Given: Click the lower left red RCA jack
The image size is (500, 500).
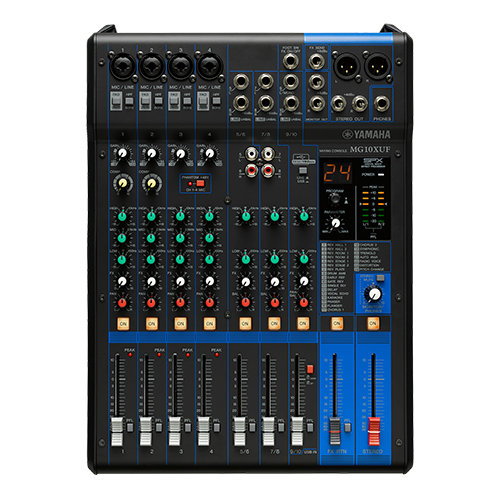Looking at the screenshot, I should pos(251,170).
